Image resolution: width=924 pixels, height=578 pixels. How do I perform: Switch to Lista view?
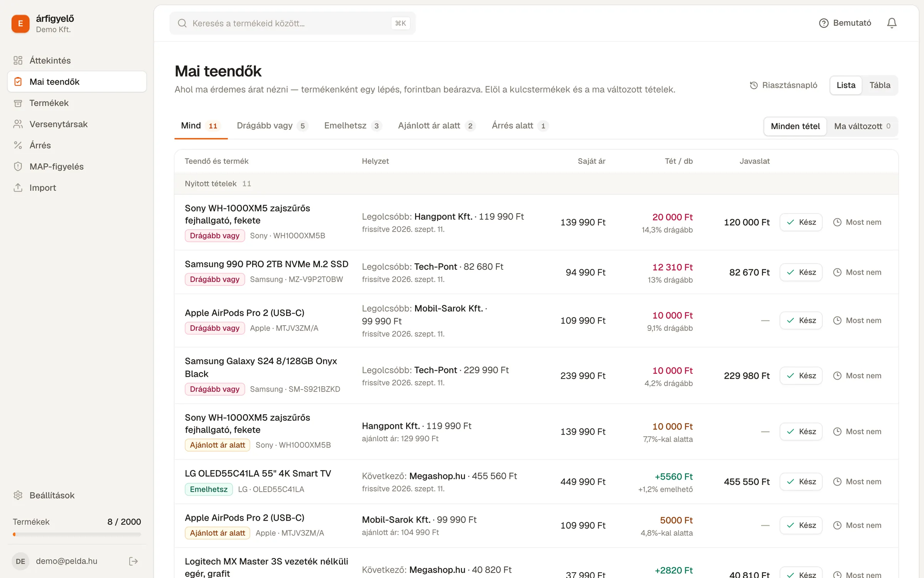point(846,85)
